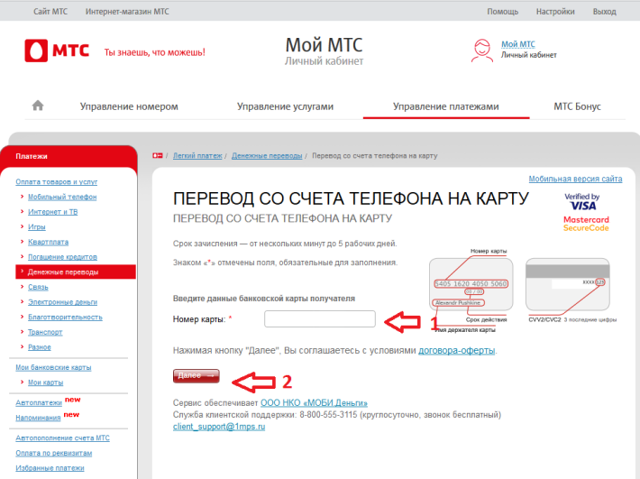Click client_support@1mps.ru email link
The width and height of the screenshot is (640, 479).
tap(219, 426)
